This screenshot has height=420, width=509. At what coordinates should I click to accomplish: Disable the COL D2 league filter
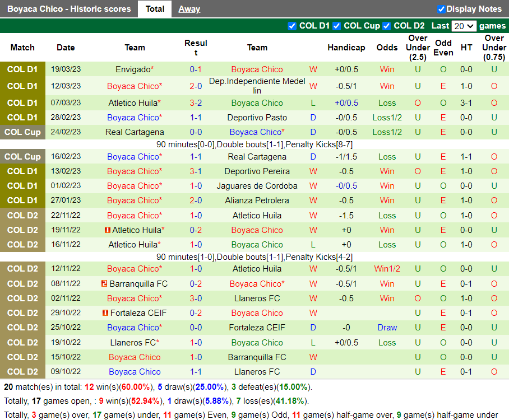click(x=387, y=26)
